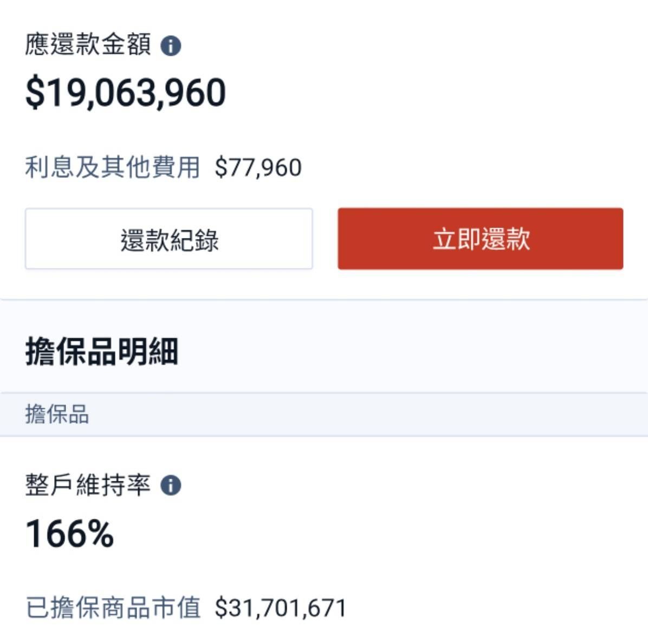Tap the $31,701,671 collateral market value
The image size is (648, 644).
pos(280,608)
